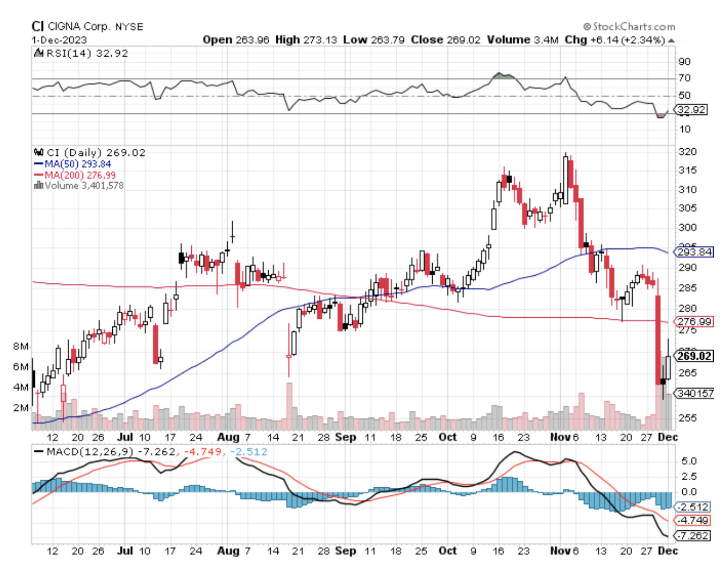
Task: Select the red MA(200) legend line swatch
Action: (39, 175)
